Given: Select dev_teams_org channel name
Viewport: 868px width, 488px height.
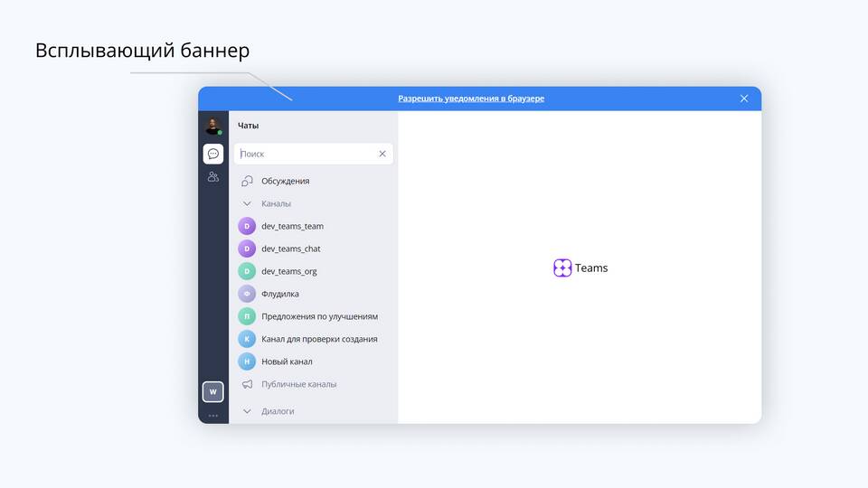Looking at the screenshot, I should [x=289, y=271].
